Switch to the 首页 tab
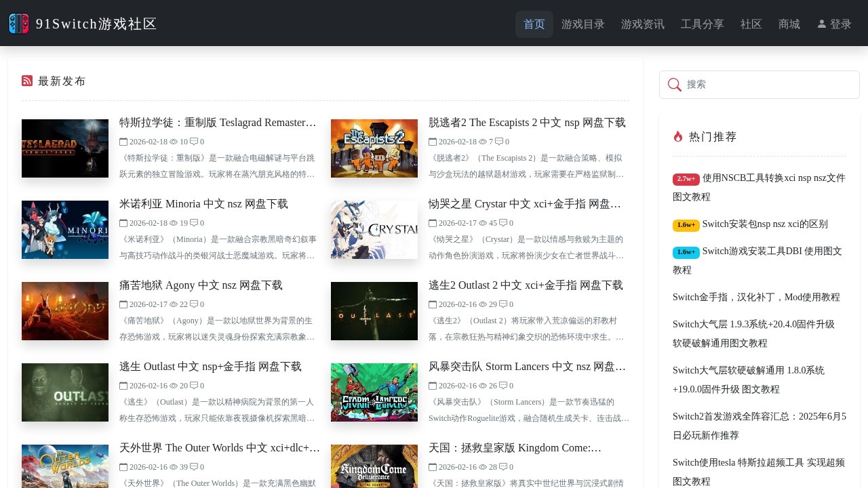 point(534,24)
